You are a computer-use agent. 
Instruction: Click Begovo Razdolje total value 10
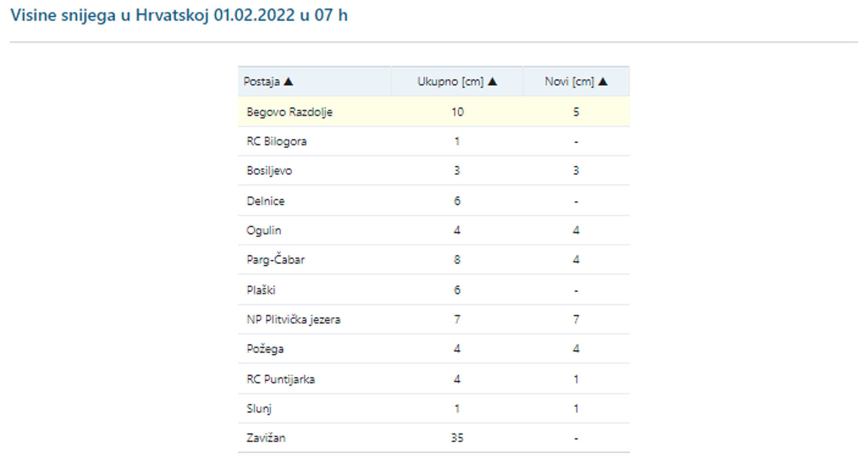457,112
